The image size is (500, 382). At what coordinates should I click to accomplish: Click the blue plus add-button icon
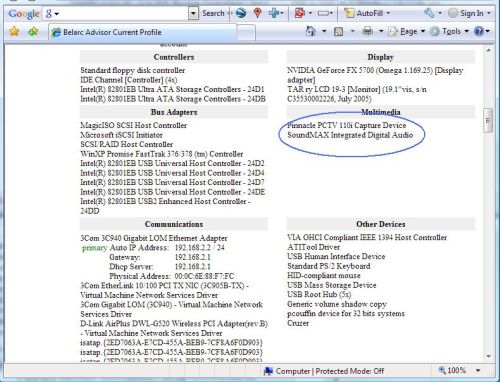(x=274, y=13)
